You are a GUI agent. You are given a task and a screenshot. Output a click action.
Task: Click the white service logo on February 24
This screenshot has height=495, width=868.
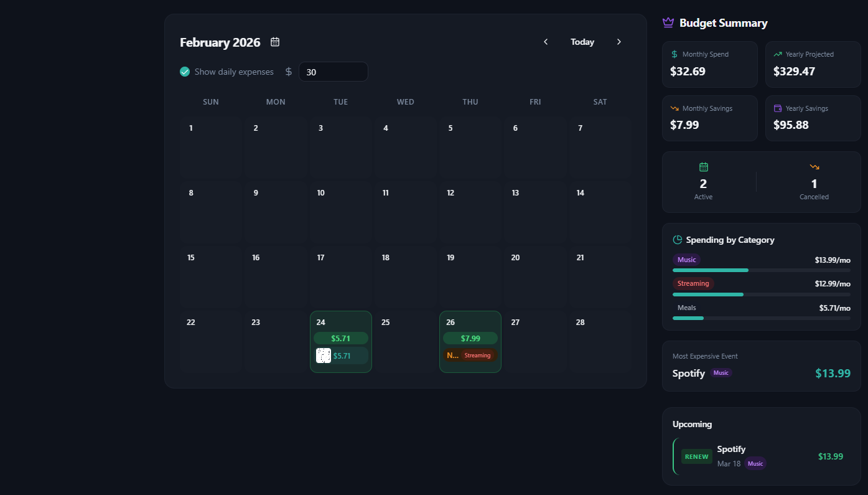(324, 356)
